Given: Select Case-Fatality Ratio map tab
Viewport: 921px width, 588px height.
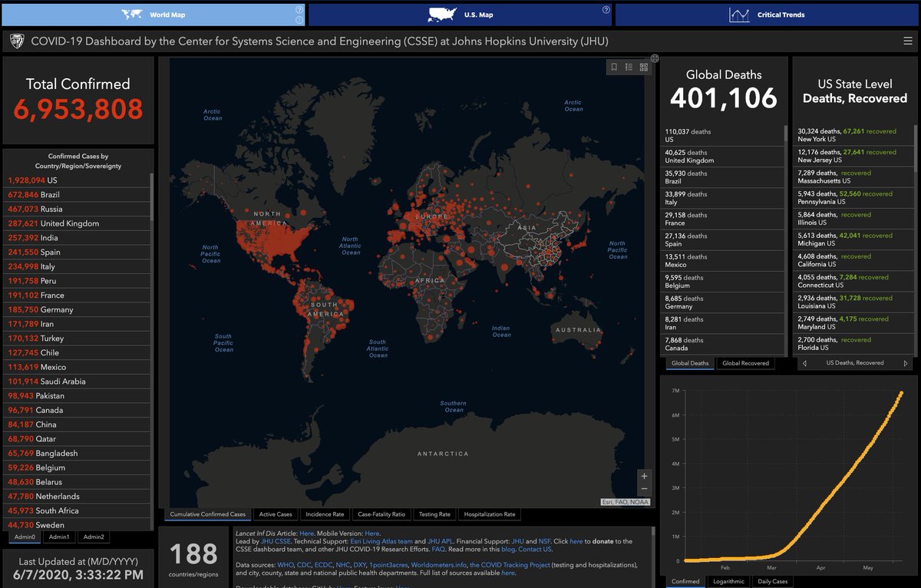Looking at the screenshot, I should pos(381,514).
